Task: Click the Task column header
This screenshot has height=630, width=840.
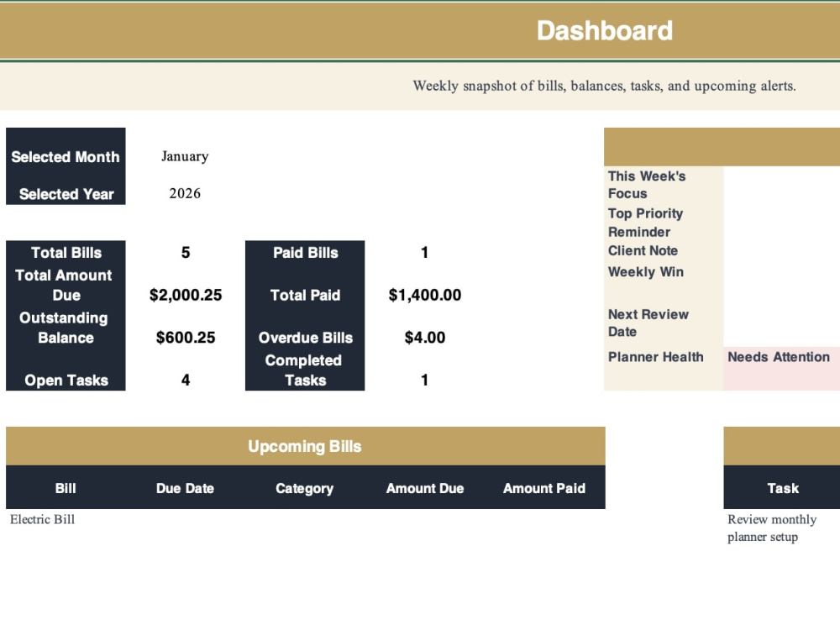Action: 782,488
